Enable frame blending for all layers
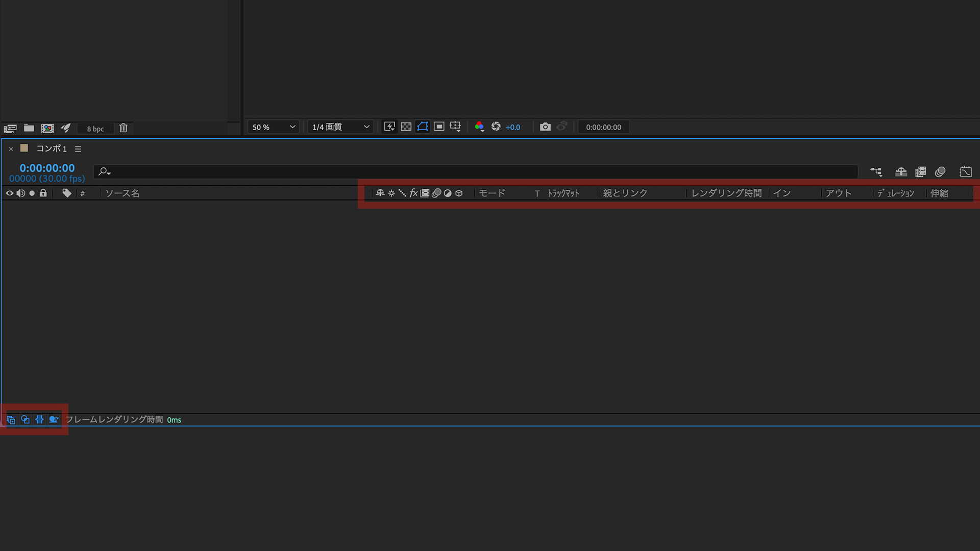Image resolution: width=980 pixels, height=551 pixels. tap(921, 172)
